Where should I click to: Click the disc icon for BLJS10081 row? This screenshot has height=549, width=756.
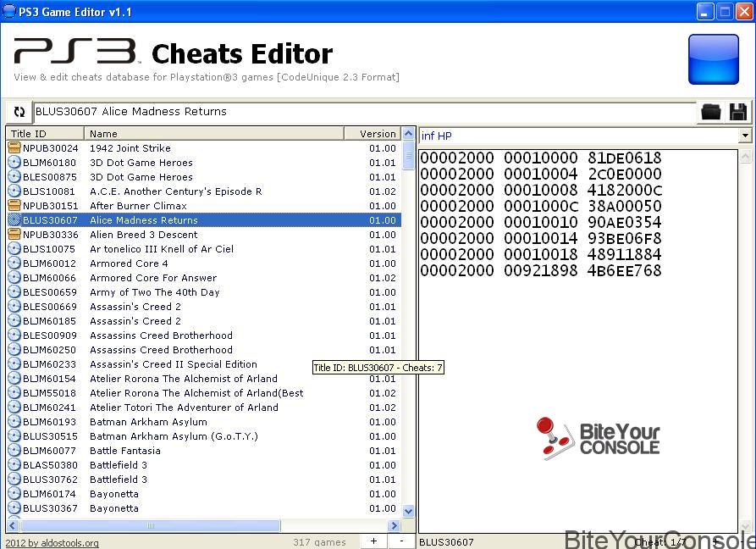click(x=14, y=191)
